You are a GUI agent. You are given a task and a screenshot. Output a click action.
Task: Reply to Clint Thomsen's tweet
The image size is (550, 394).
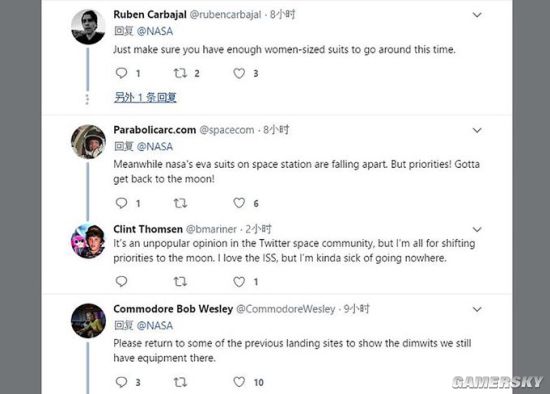click(x=121, y=281)
